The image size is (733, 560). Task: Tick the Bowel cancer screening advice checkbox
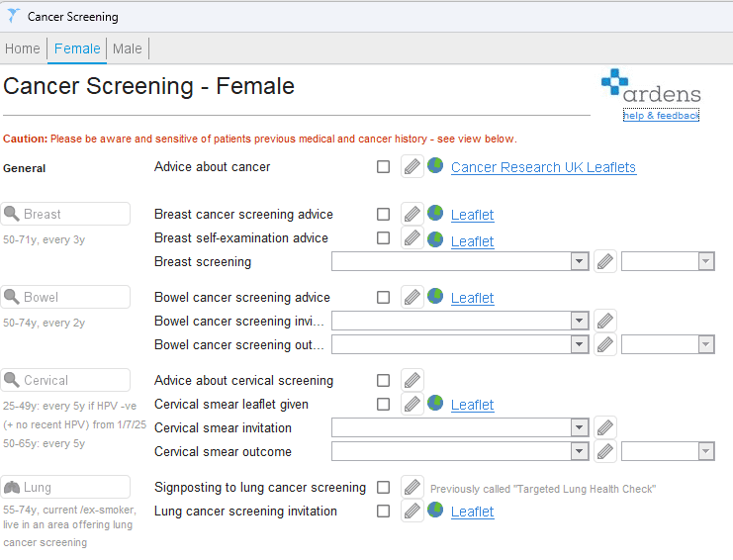pyautogui.click(x=383, y=297)
